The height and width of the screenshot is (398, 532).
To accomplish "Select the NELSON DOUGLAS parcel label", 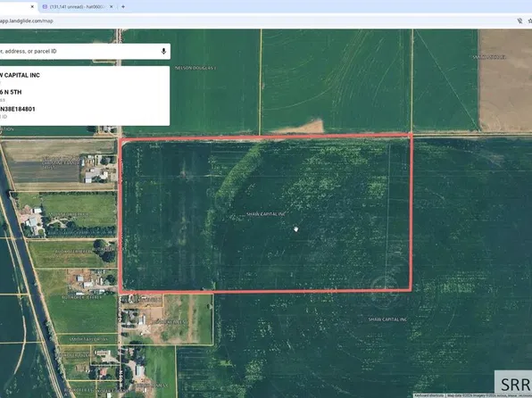I will (x=195, y=68).
